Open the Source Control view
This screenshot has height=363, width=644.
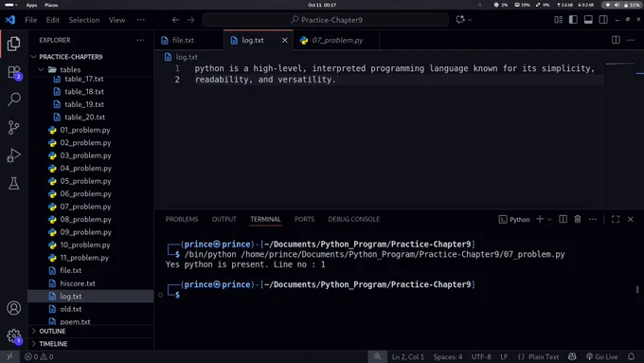pos(13,127)
